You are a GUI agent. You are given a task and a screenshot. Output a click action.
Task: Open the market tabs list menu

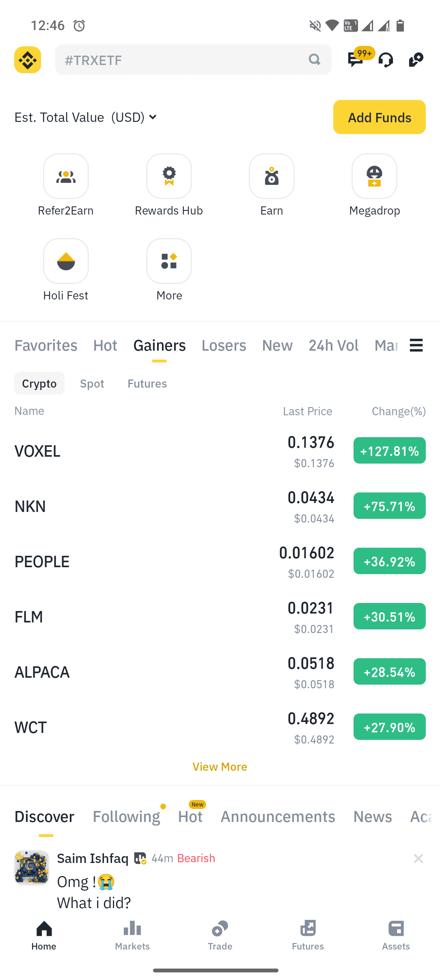416,345
